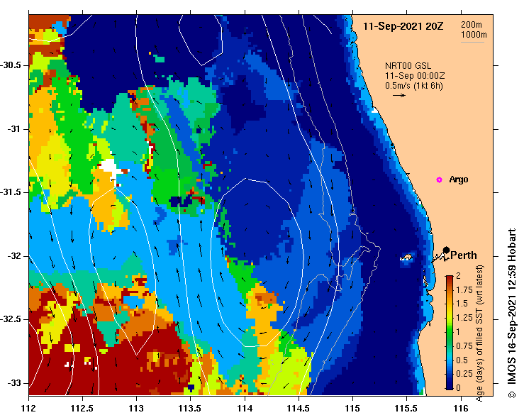
Task: Click the IMOS copyright timestamp text
Action: point(512,313)
